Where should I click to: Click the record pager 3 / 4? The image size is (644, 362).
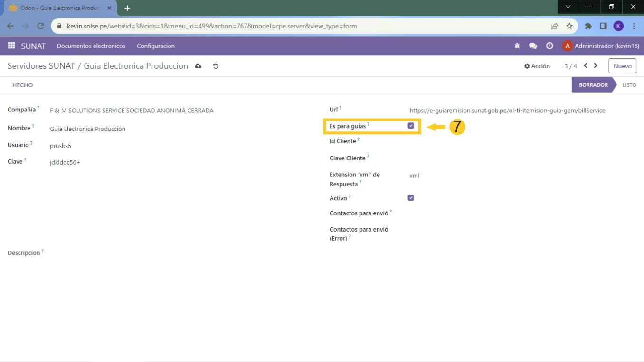(570, 66)
